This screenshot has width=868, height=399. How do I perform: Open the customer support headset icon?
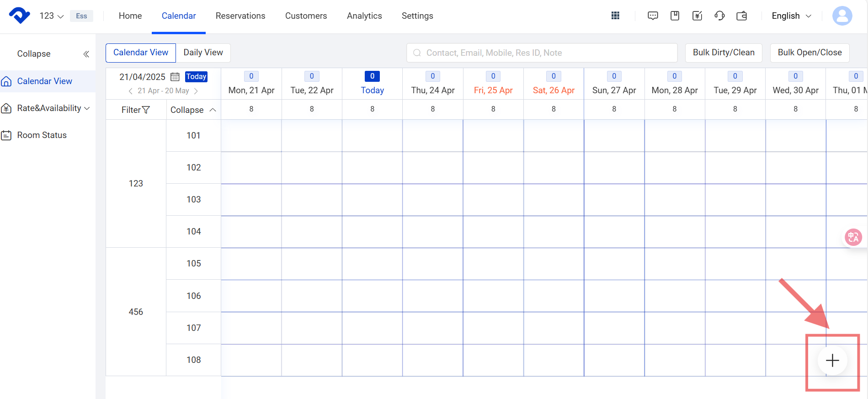click(719, 16)
